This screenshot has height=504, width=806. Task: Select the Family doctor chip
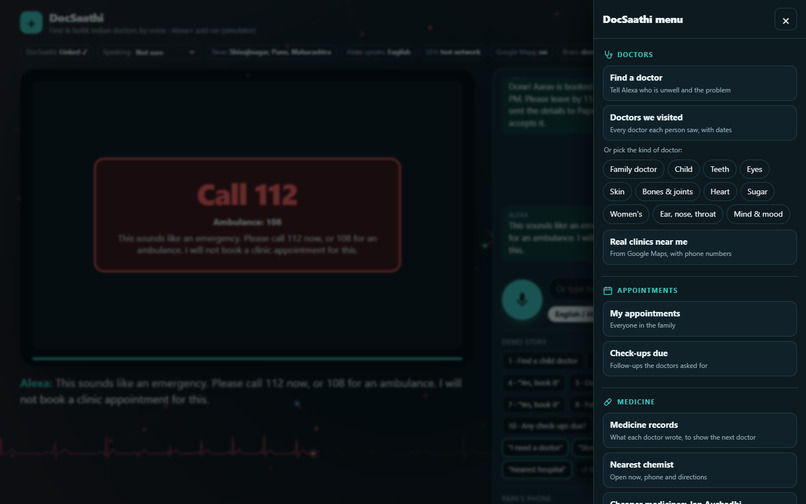point(633,169)
